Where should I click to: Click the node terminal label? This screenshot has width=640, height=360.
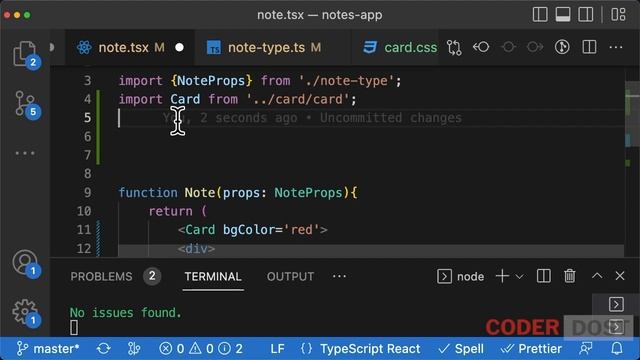[x=470, y=277]
